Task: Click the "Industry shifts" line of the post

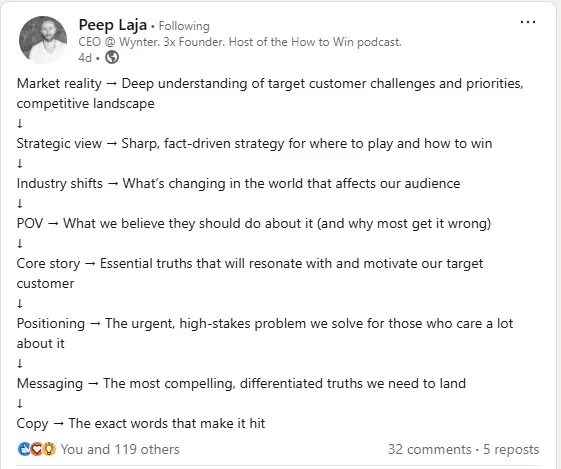Action: (x=238, y=184)
